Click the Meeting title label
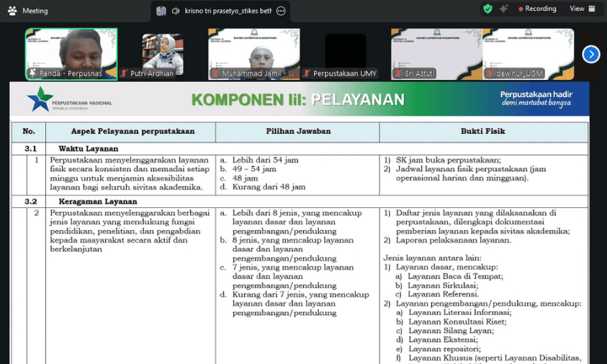The height and width of the screenshot is (364, 607). [35, 11]
